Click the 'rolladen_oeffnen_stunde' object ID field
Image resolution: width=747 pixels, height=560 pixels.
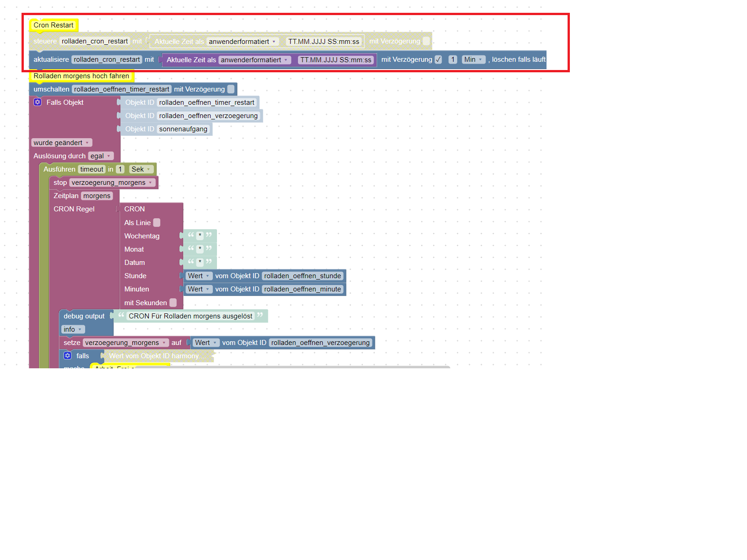[x=303, y=276]
